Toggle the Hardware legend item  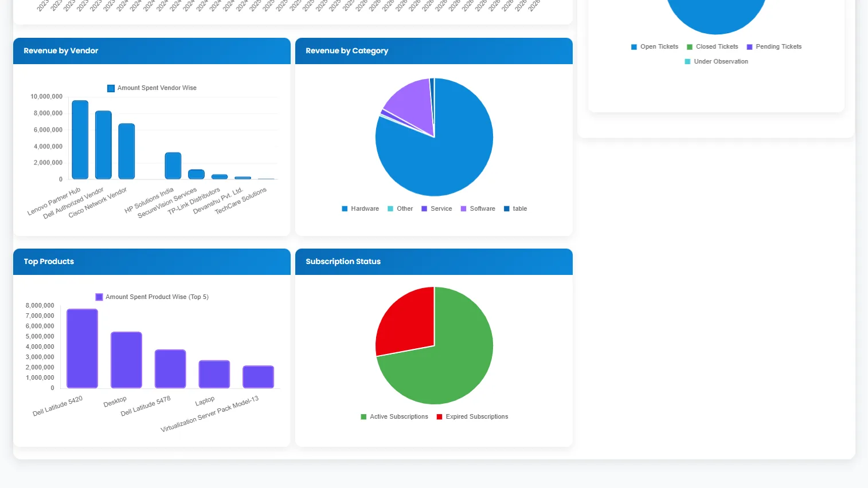point(360,209)
